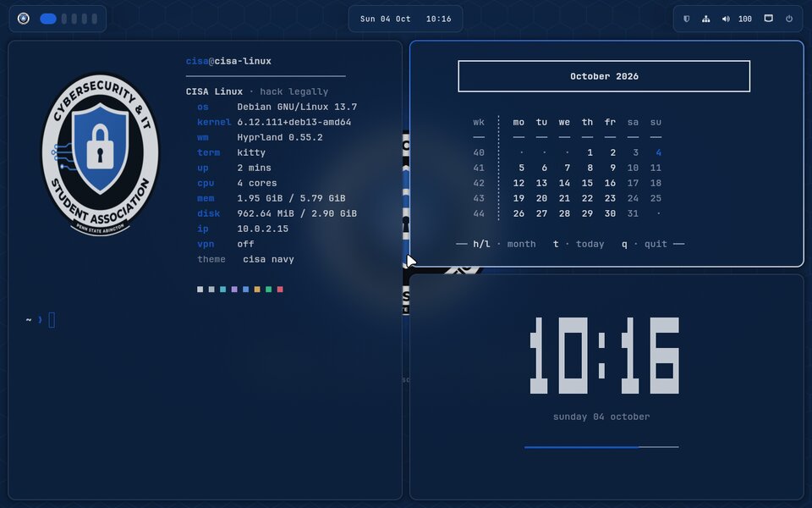The width and height of the screenshot is (812, 508).
Task: Click the ip address 10.0.2.15
Action: point(262,229)
